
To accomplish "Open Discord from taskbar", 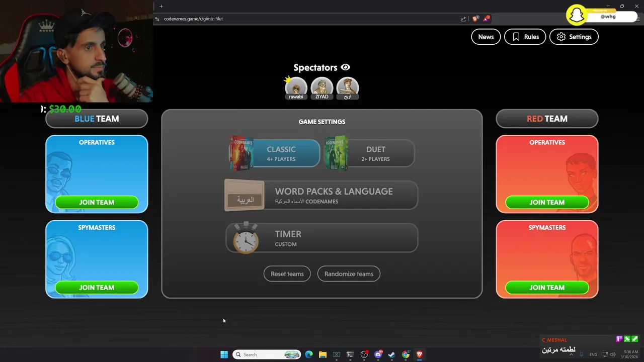I will click(x=378, y=354).
